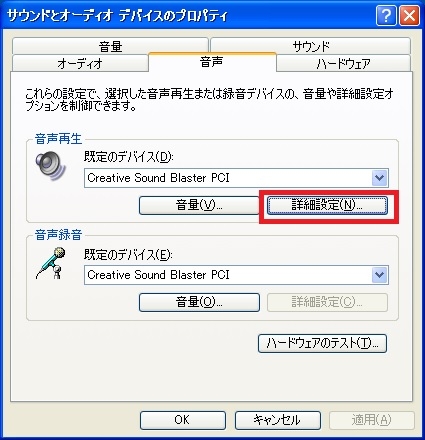Open the highlighted 詳細設定(N)... button
The width and height of the screenshot is (425, 440).
[x=327, y=205]
